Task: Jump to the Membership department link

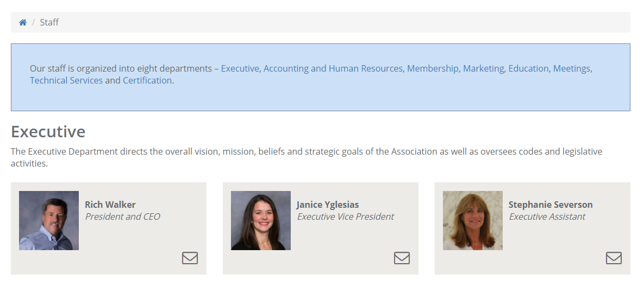Action: pyautogui.click(x=433, y=69)
